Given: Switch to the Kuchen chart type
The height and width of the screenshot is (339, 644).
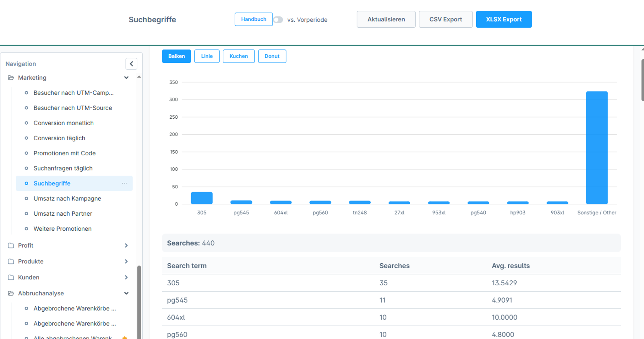Looking at the screenshot, I should tap(239, 56).
